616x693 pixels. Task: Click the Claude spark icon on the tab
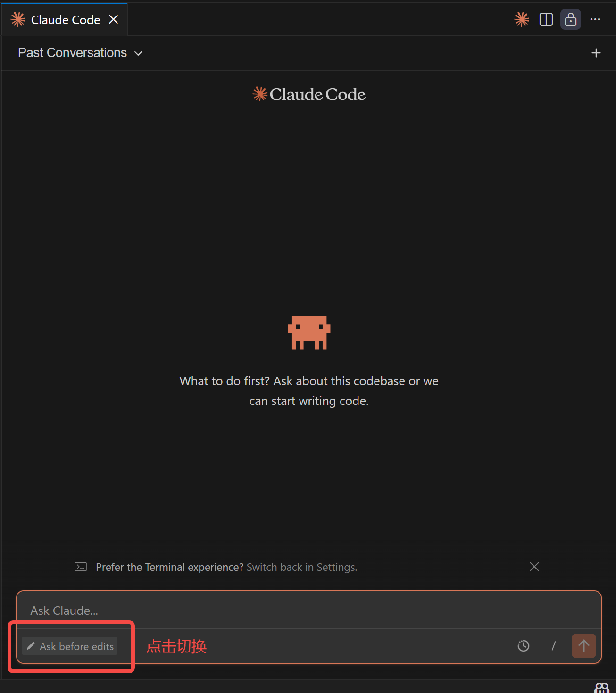(x=18, y=19)
